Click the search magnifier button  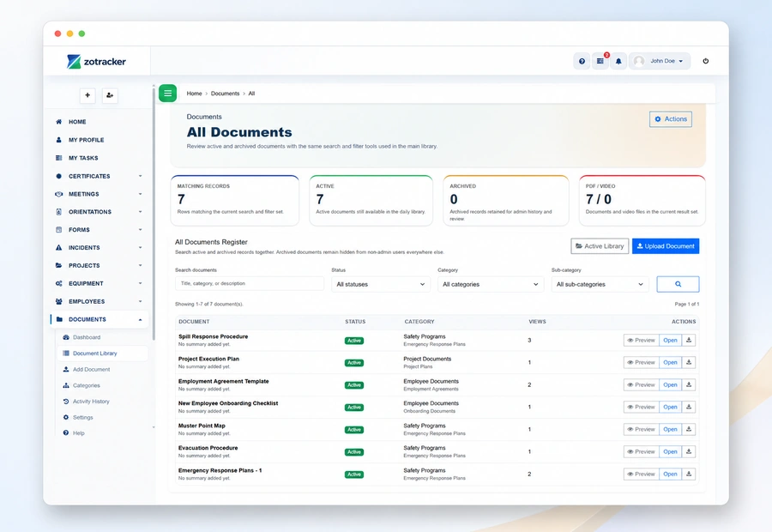point(678,284)
